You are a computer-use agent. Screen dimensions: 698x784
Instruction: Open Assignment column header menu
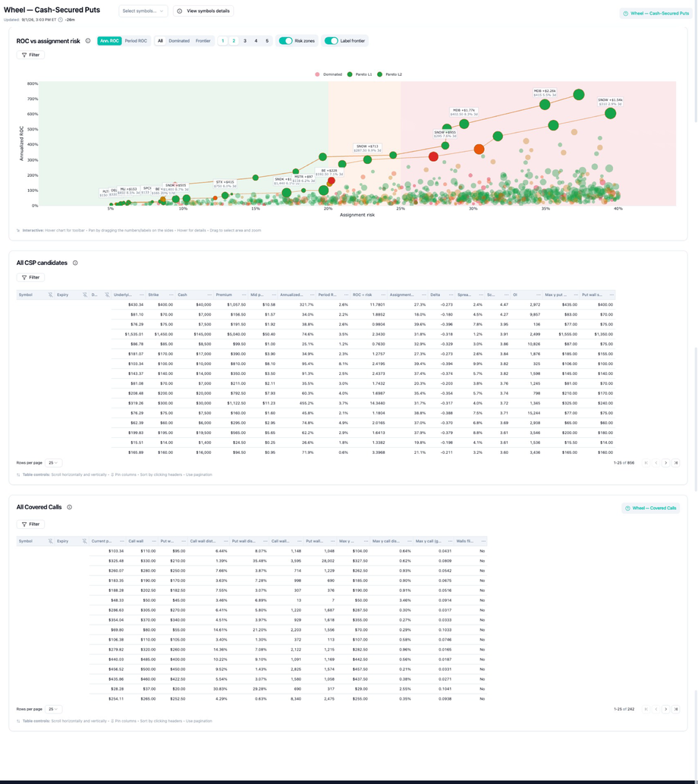(x=424, y=295)
